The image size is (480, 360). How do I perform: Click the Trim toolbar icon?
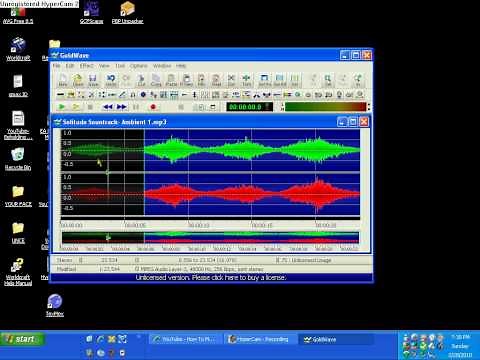coord(246,80)
